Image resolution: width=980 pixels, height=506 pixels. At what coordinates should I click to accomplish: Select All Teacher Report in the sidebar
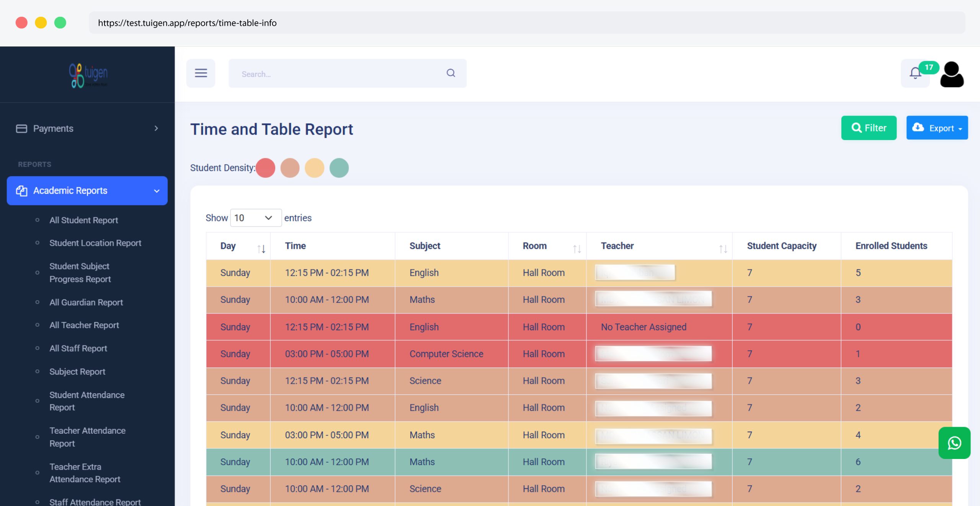click(x=84, y=325)
